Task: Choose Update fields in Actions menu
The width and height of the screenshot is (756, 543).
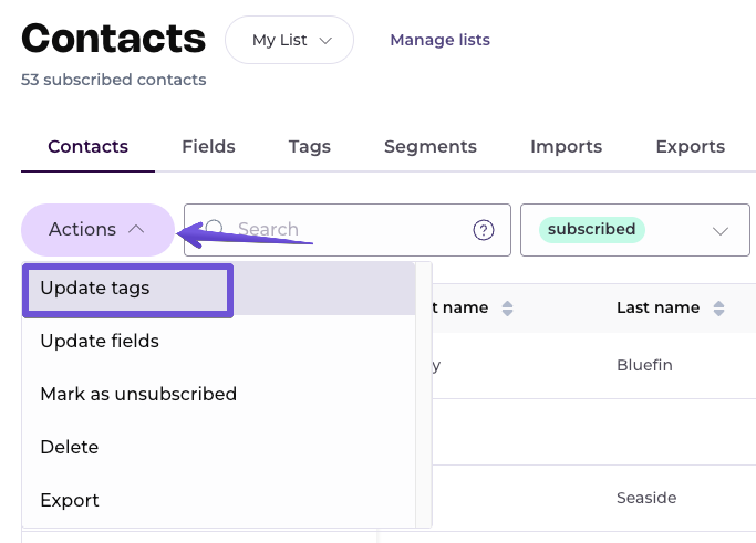Action: point(100,341)
